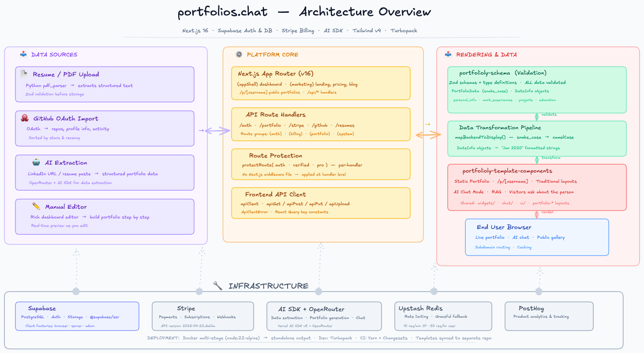The width and height of the screenshot is (644, 353).
Task: Click 'Payments · Subscriptions · Webhooks' line
Action: [197, 317]
